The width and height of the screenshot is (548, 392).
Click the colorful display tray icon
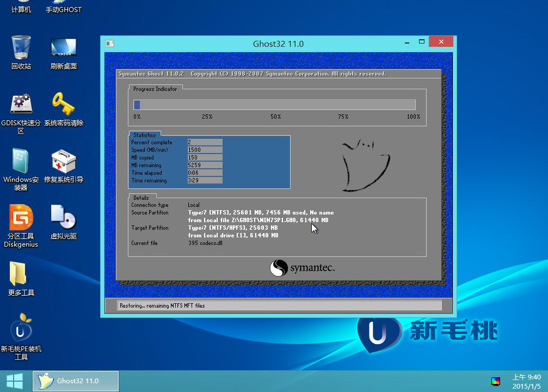(496, 381)
